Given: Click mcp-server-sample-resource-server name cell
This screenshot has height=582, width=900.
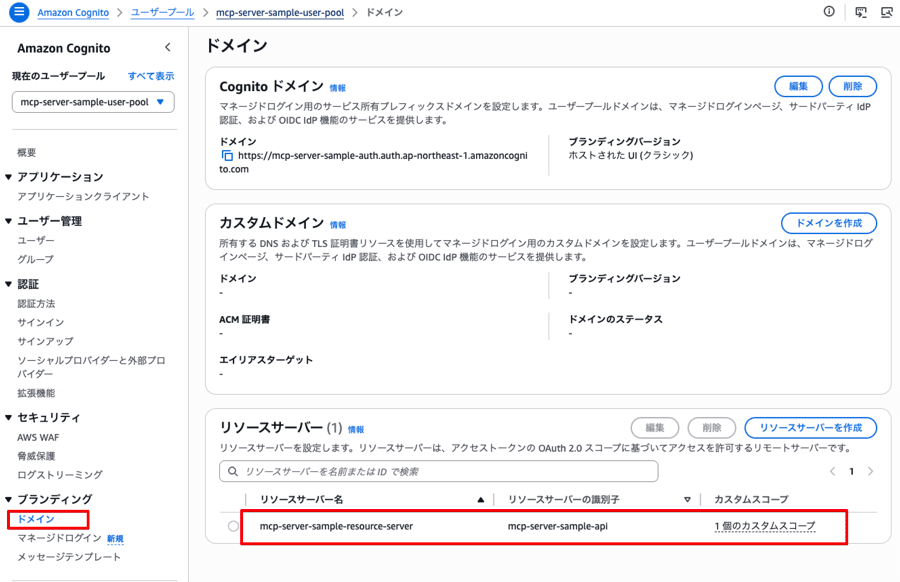Looking at the screenshot, I should [x=336, y=526].
